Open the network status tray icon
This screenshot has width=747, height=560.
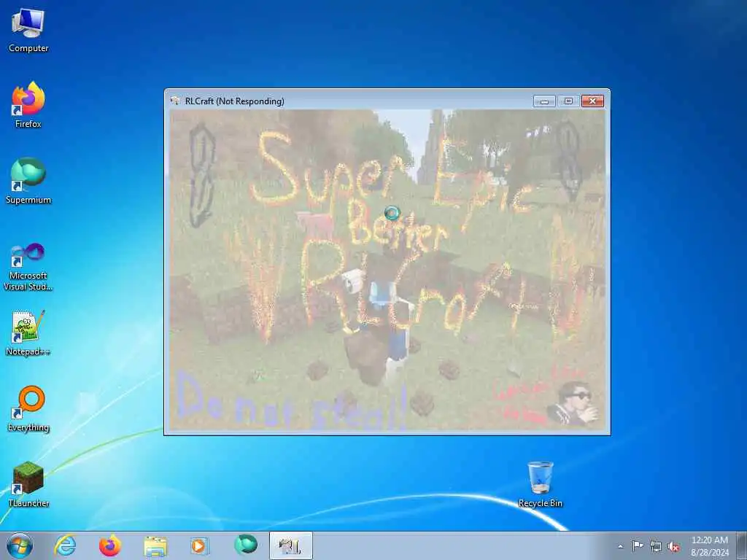[656, 547]
